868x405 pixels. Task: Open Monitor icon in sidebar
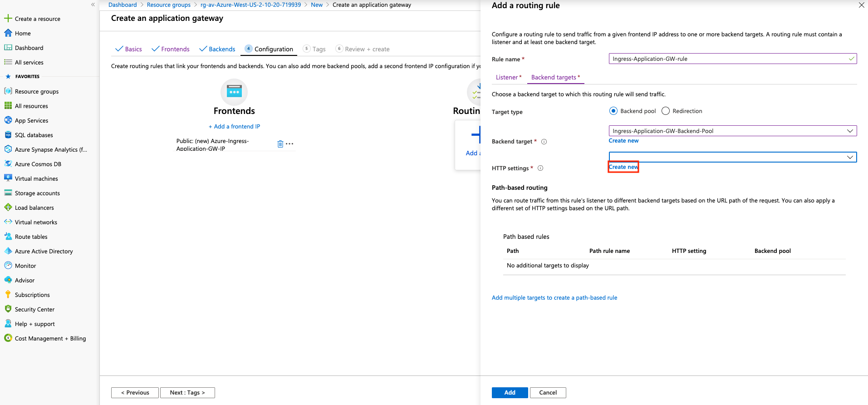coord(8,266)
